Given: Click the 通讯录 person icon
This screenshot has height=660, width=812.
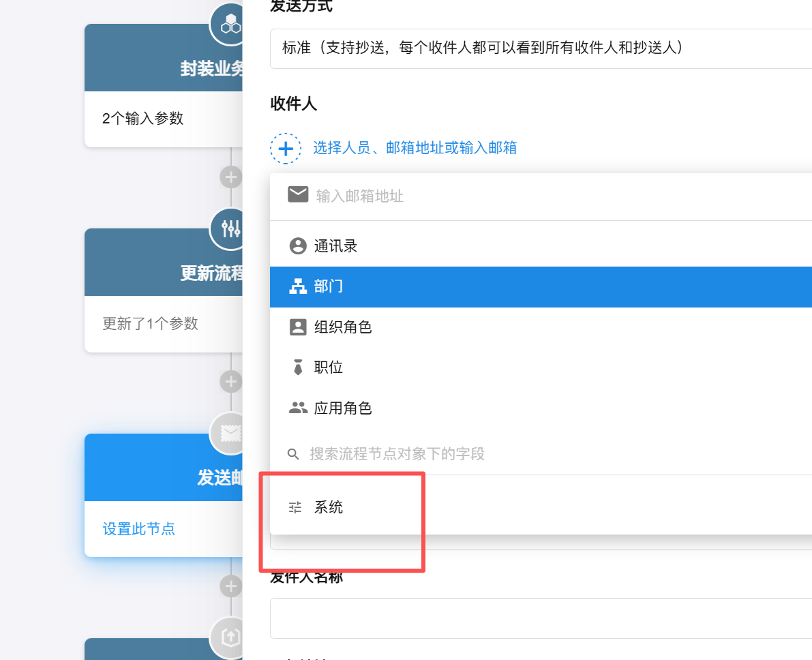Looking at the screenshot, I should [298, 246].
